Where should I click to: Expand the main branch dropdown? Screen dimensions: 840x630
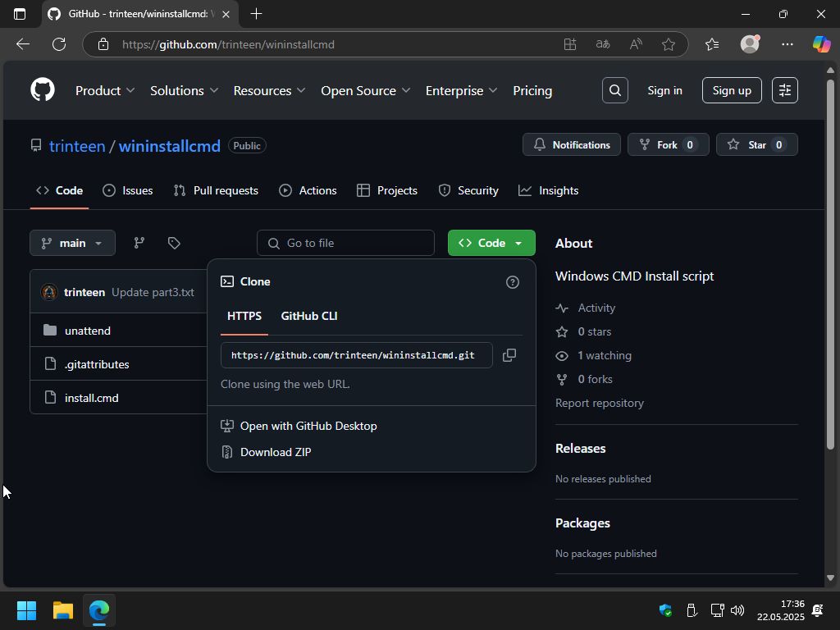tap(72, 243)
